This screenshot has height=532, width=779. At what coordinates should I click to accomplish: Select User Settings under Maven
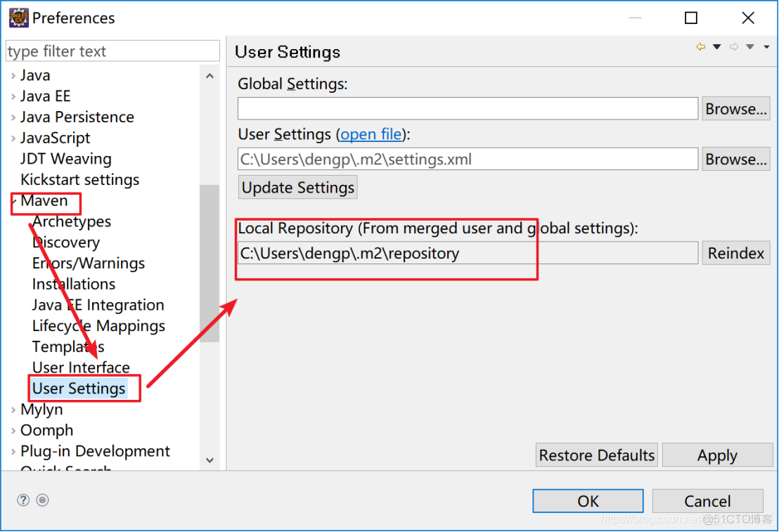[x=79, y=389]
